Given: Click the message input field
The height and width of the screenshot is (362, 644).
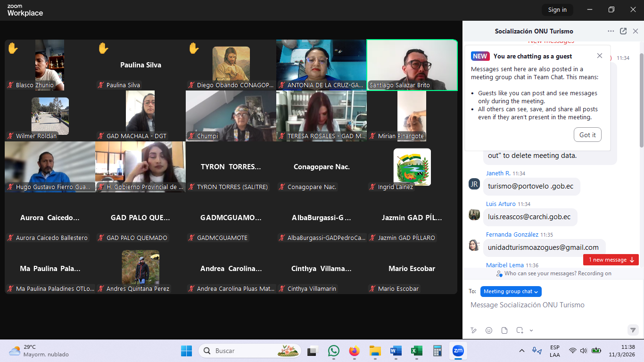Looking at the screenshot, I should click(552, 305).
